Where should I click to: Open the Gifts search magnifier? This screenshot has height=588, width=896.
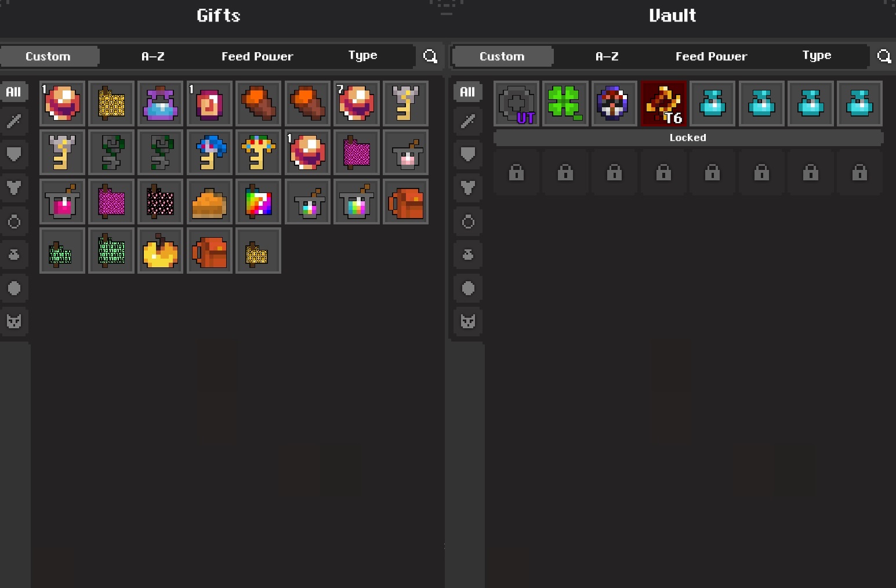click(430, 56)
